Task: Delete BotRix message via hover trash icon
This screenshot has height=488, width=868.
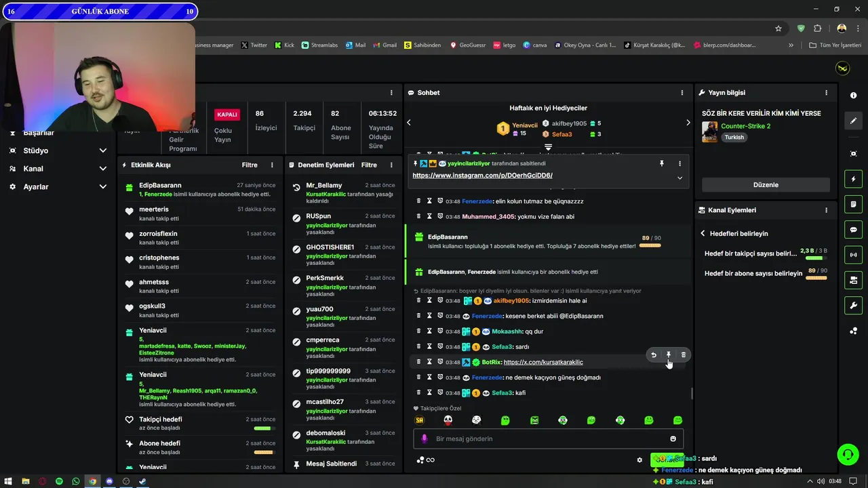Action: click(x=683, y=354)
